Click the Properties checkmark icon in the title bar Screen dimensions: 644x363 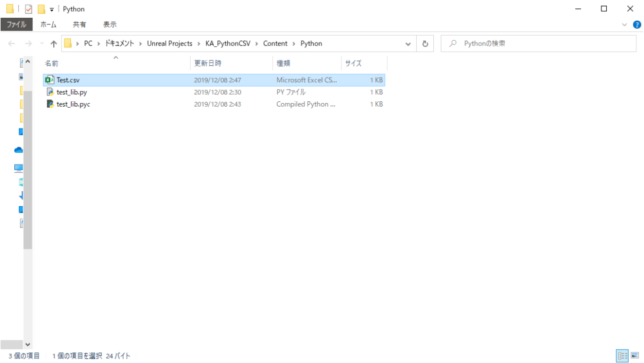click(28, 9)
